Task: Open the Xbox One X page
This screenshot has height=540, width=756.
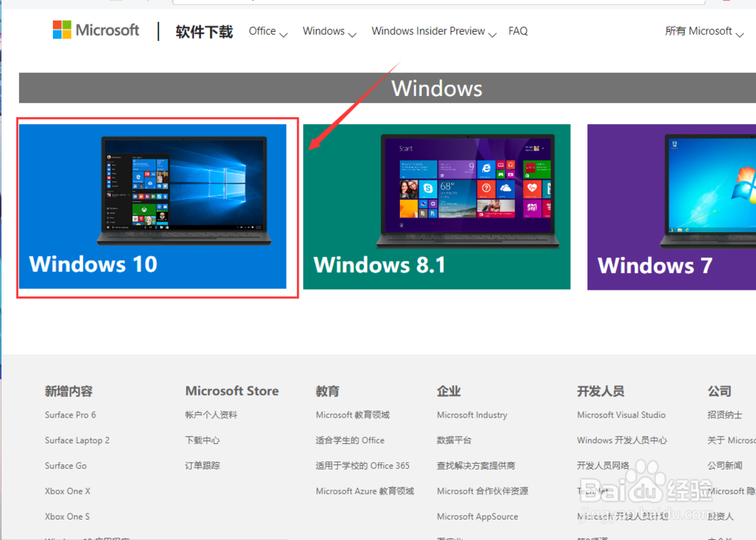Action: [x=67, y=491]
